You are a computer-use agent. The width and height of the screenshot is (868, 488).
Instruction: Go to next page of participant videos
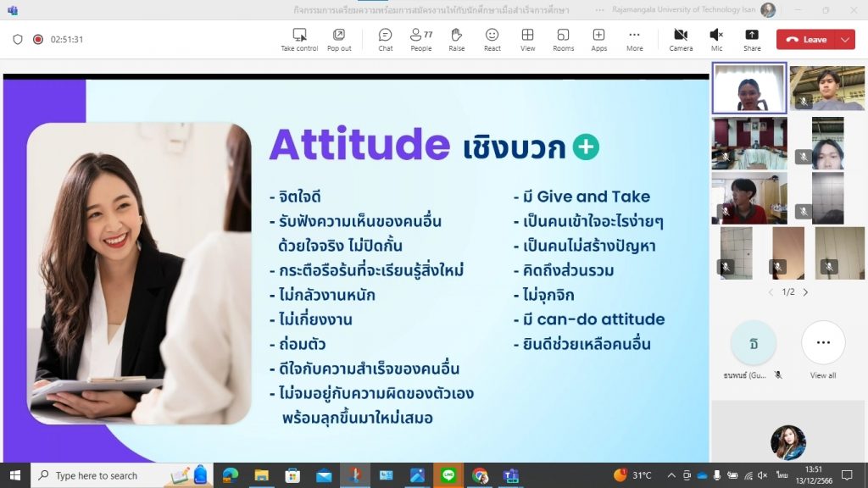pyautogui.click(x=805, y=292)
